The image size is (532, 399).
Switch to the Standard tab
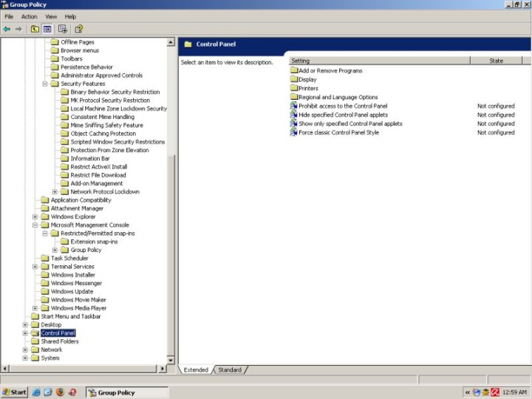click(x=230, y=369)
